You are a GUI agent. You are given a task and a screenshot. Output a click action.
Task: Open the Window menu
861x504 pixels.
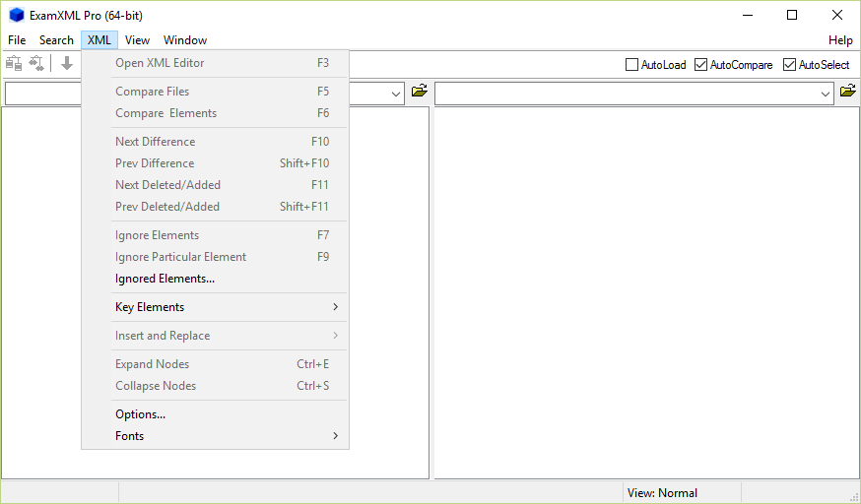(x=185, y=40)
